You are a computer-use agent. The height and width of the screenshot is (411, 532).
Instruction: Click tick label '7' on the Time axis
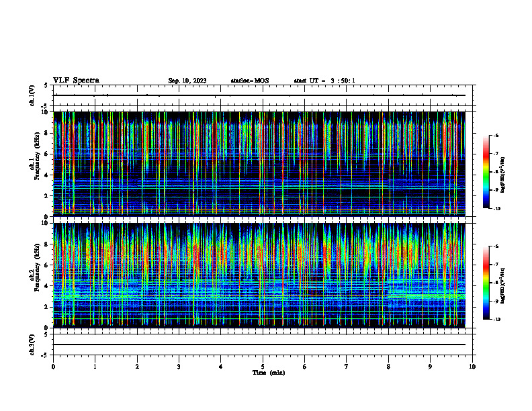pyautogui.click(x=347, y=367)
